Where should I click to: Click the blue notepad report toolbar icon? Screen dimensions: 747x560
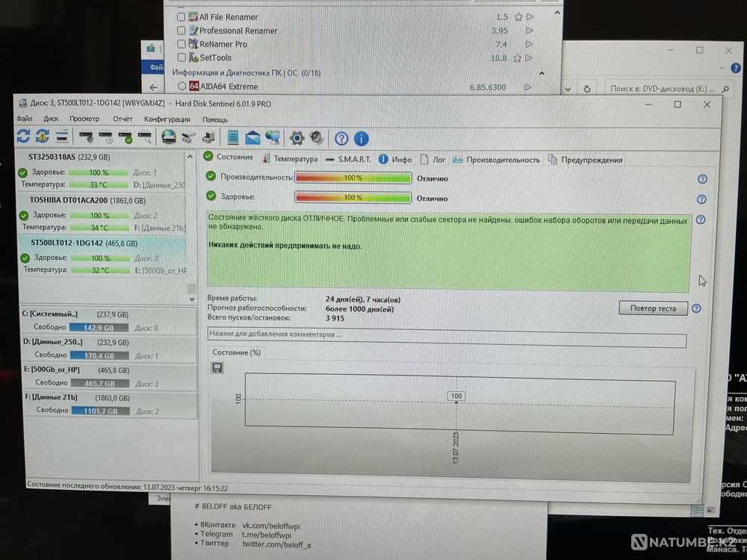(x=233, y=137)
